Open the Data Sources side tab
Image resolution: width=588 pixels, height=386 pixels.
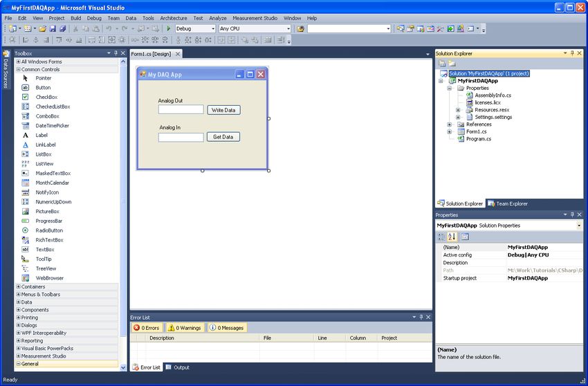[6, 69]
